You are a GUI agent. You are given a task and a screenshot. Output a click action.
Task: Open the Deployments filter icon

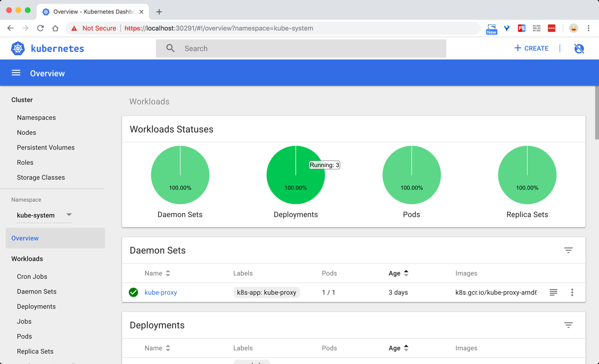point(568,325)
